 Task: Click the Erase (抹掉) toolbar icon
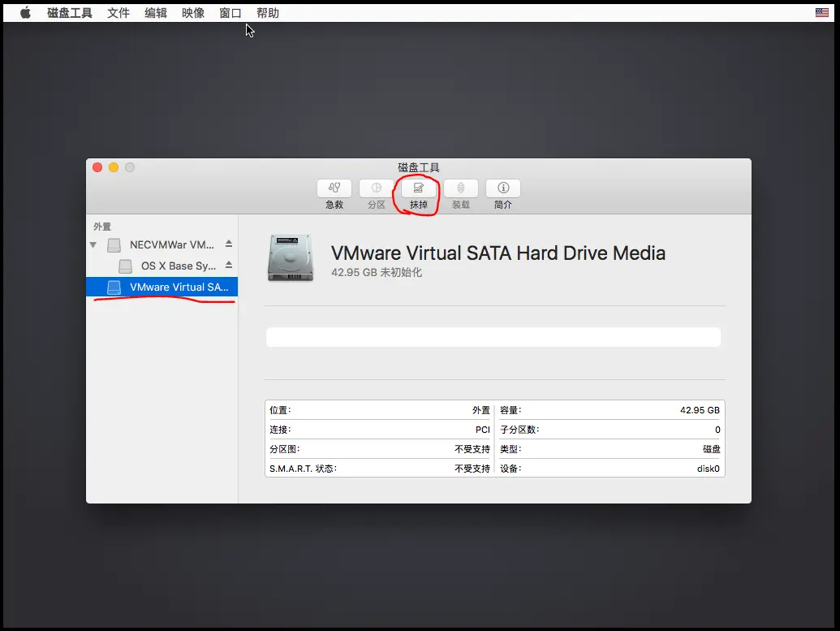[x=419, y=188]
